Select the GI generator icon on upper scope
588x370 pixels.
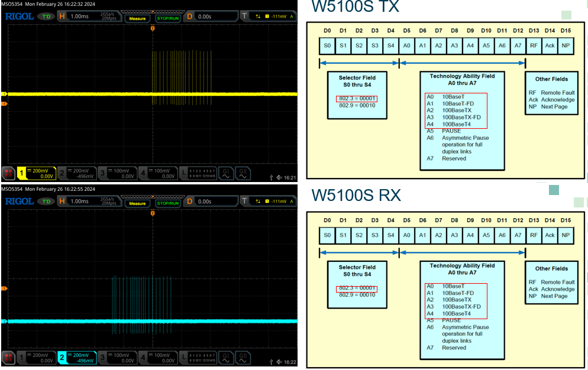point(226,173)
